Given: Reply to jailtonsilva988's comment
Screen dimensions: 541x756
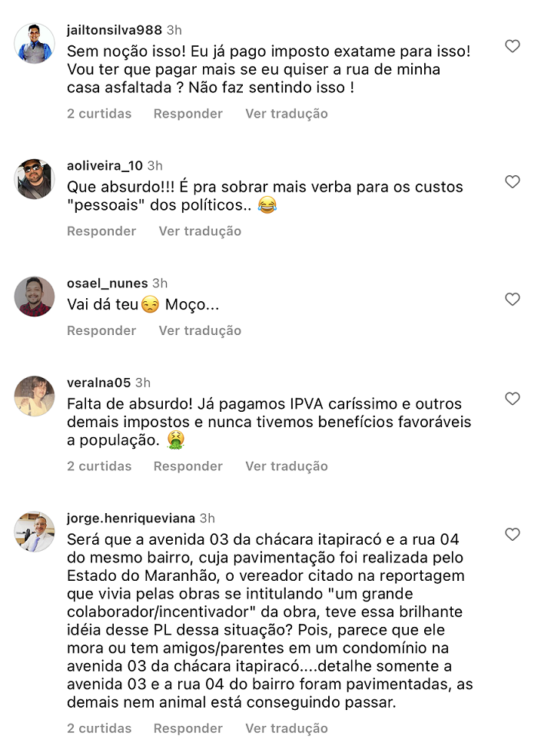Looking at the screenshot, I should point(188,114).
